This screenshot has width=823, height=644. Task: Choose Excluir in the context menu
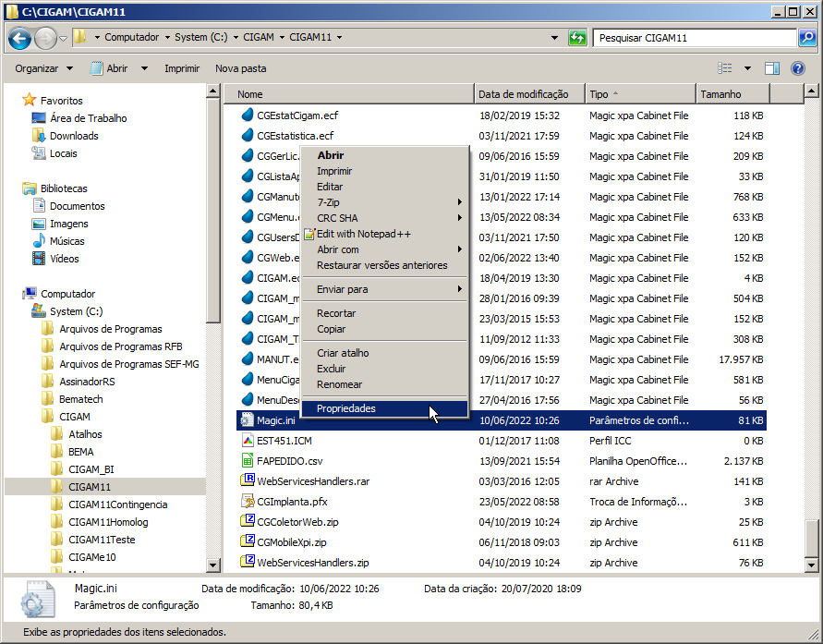point(386,369)
